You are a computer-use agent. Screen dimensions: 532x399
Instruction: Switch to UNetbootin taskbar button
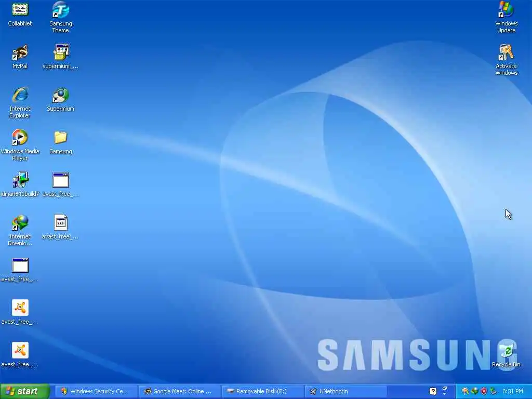(345, 391)
